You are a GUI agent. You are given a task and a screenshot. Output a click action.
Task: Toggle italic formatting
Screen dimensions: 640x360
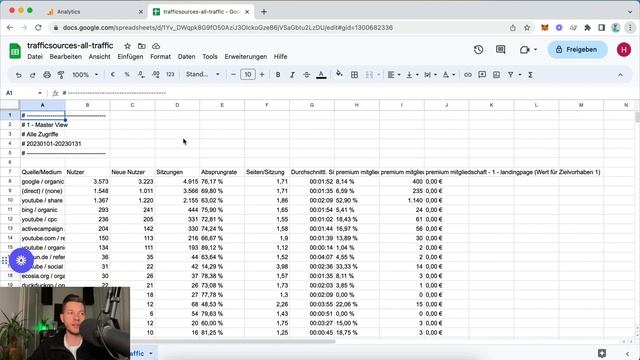point(292,75)
